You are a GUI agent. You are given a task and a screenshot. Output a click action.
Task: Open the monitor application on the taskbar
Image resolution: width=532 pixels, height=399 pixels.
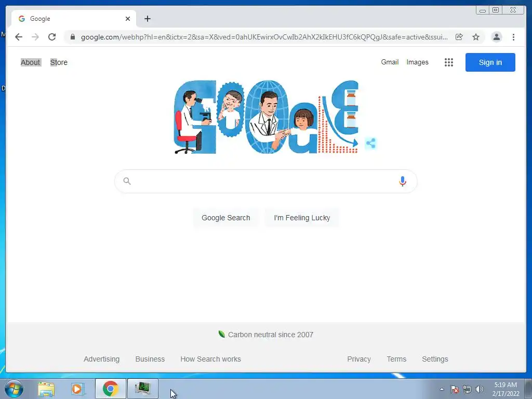[143, 389]
